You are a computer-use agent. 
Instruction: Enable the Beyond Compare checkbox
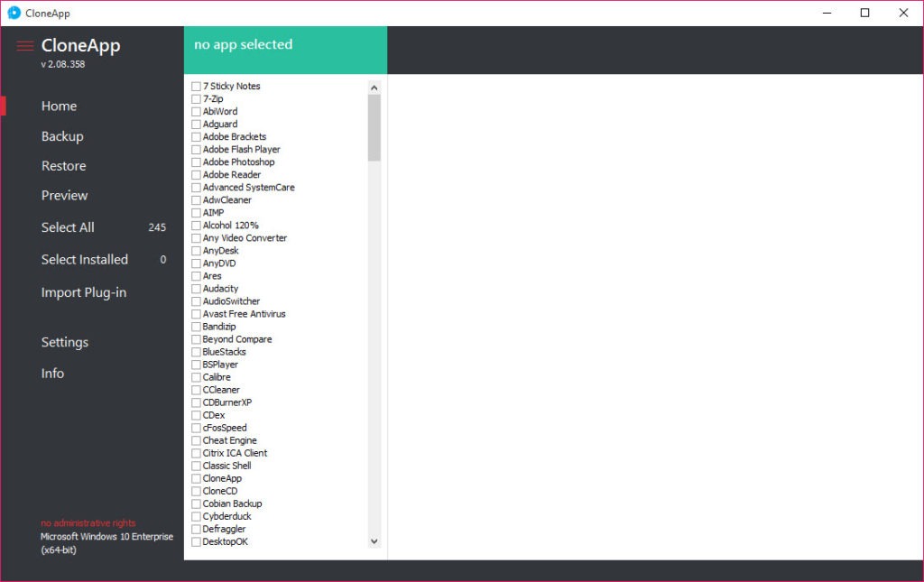click(x=196, y=339)
